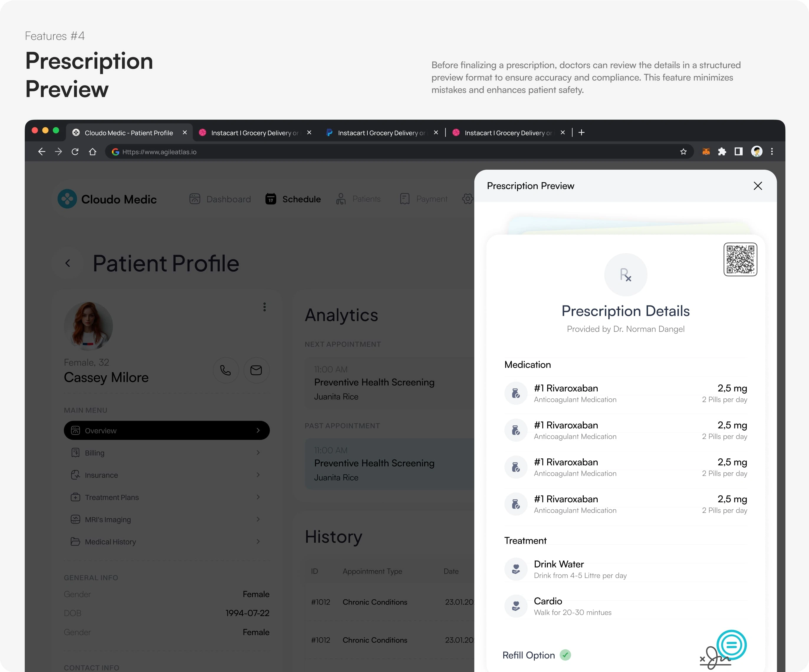
Task: Open the prescription QR code
Action: [x=740, y=260]
